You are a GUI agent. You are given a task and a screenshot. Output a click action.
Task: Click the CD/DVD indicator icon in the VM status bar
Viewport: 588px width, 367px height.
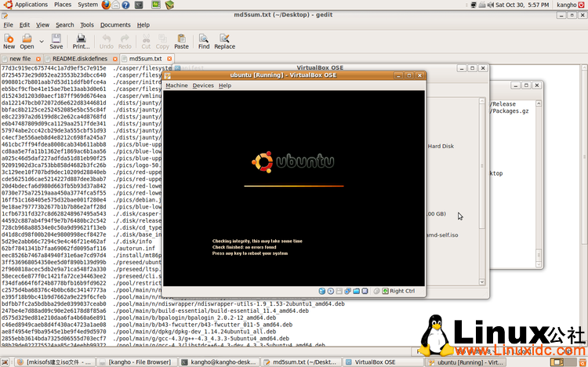click(330, 291)
